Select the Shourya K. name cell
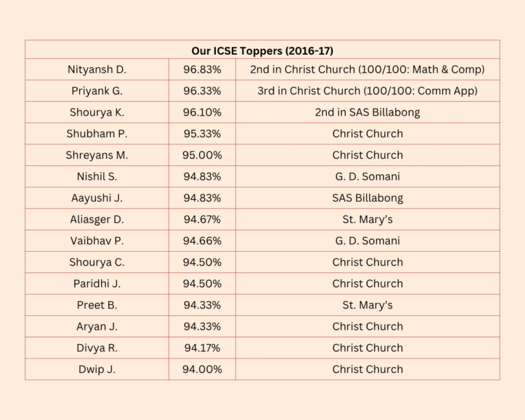Viewport: 525px width, 420px height. point(97,112)
